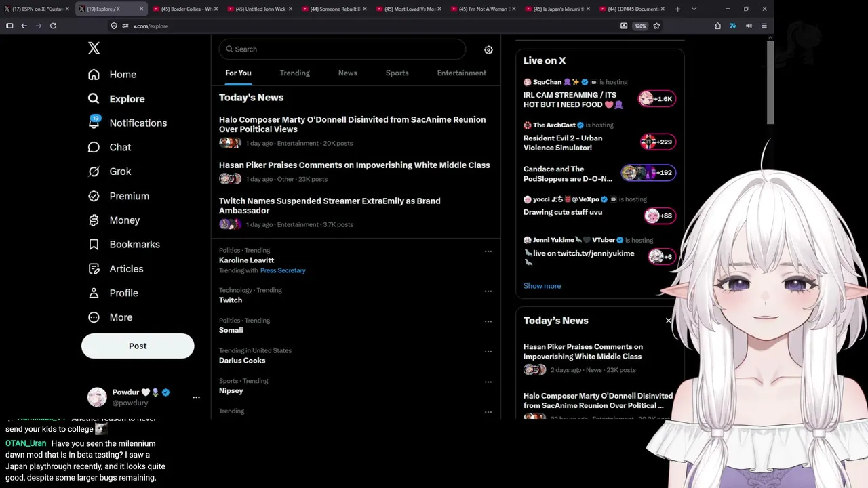The image size is (868, 488).
Task: Click the Search input field
Action: [x=342, y=49]
